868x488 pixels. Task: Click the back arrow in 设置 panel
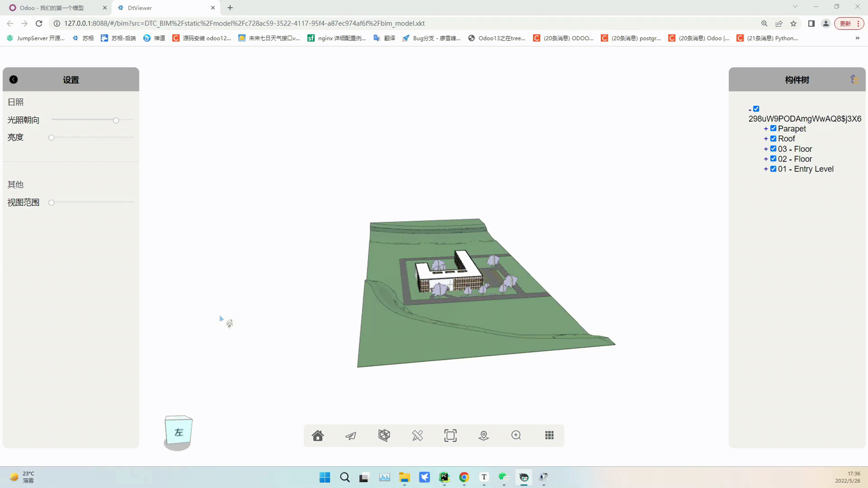(14, 80)
